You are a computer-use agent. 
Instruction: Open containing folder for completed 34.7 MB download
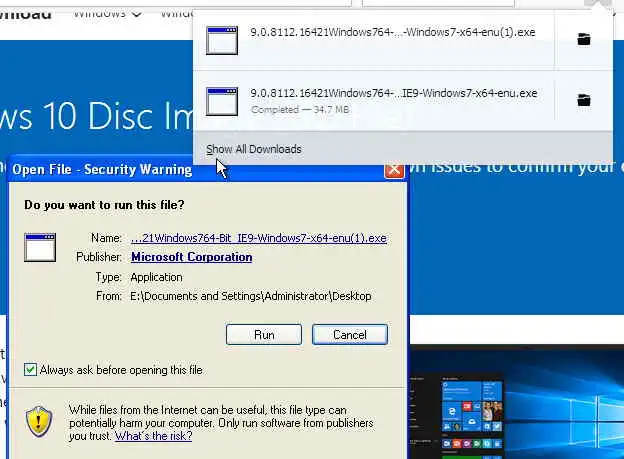(583, 100)
